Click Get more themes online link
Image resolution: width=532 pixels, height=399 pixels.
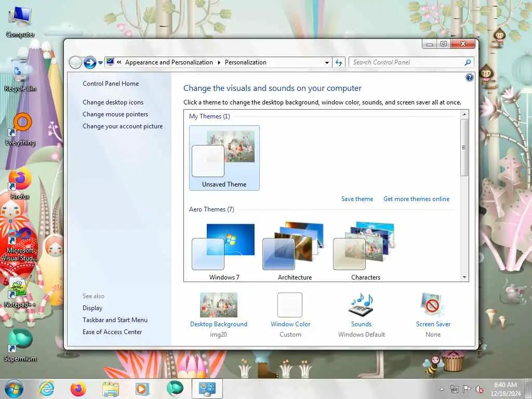coord(416,199)
